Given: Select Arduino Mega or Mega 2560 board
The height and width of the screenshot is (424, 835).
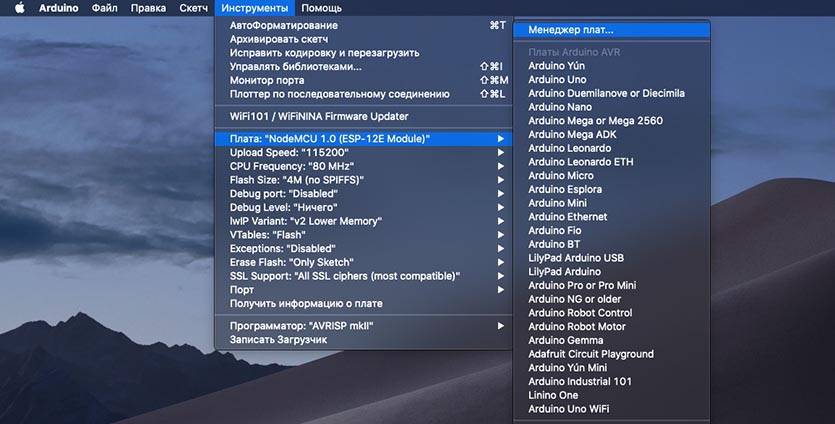Looking at the screenshot, I should (x=595, y=121).
